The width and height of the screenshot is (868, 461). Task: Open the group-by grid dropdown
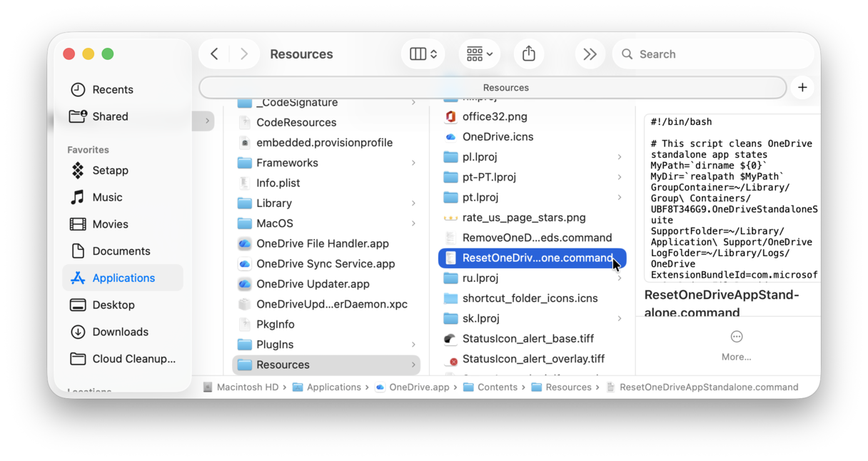(x=479, y=54)
